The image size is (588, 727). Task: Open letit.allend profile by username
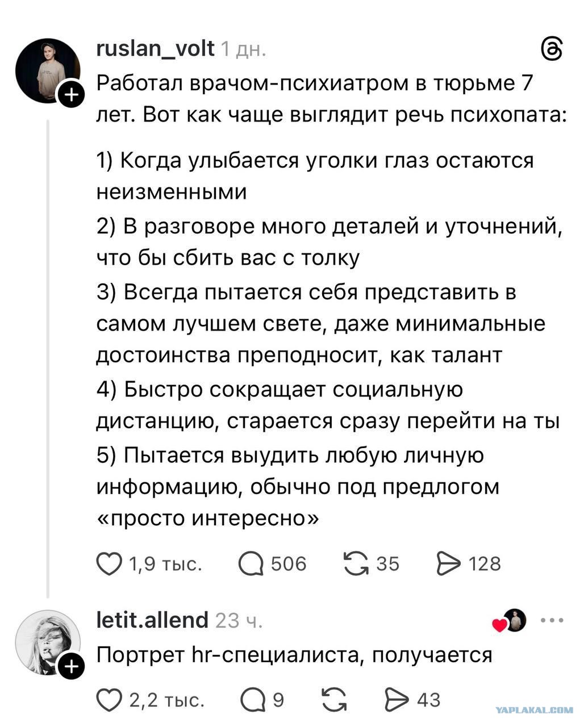[x=153, y=620]
